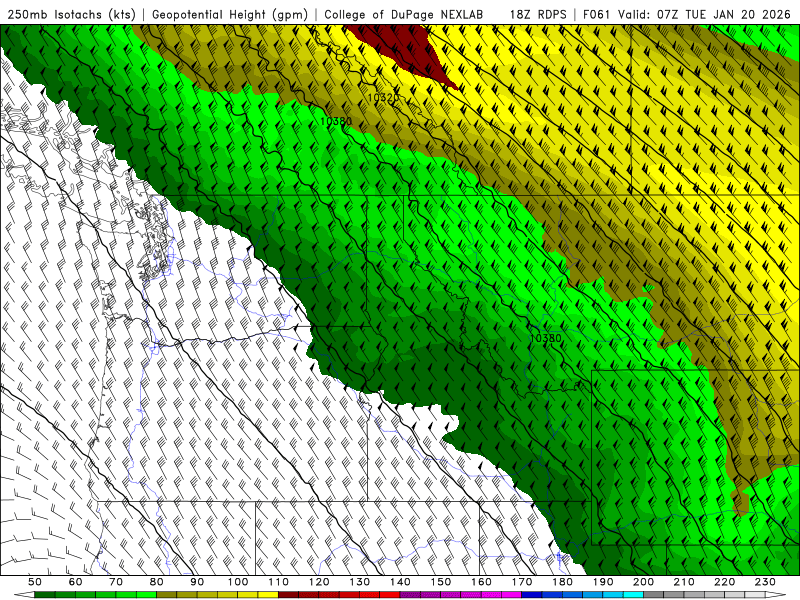Click the legend value '110'
Viewport: 800px width, 600px height.
pyautogui.click(x=279, y=582)
